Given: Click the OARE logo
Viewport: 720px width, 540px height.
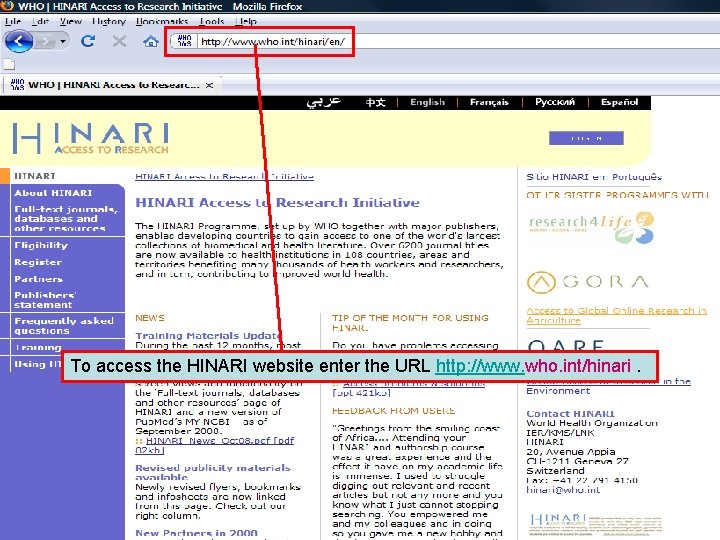Looking at the screenshot, I should coord(565,346).
